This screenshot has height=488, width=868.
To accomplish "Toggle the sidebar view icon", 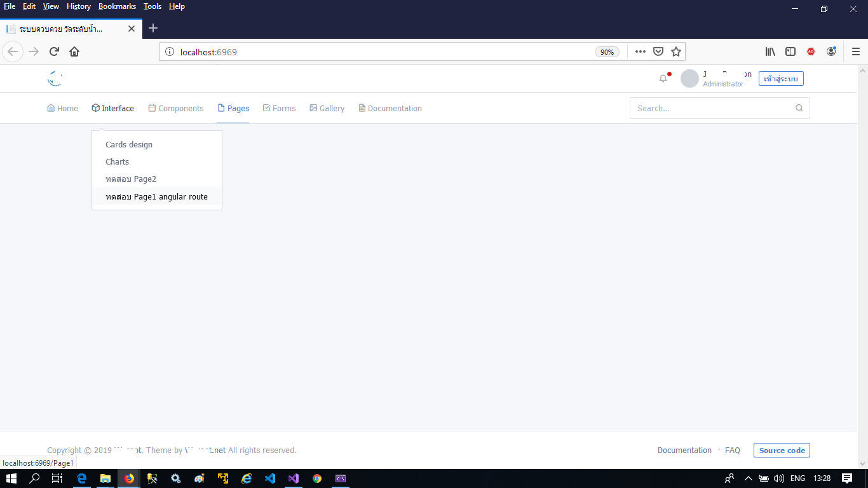I will pyautogui.click(x=790, y=51).
